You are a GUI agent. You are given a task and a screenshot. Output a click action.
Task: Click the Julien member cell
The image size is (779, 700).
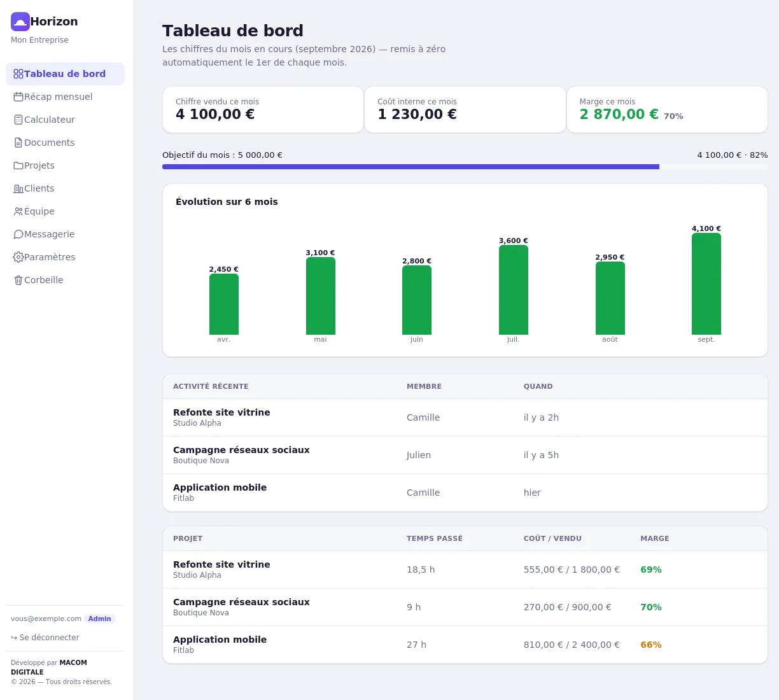click(419, 455)
